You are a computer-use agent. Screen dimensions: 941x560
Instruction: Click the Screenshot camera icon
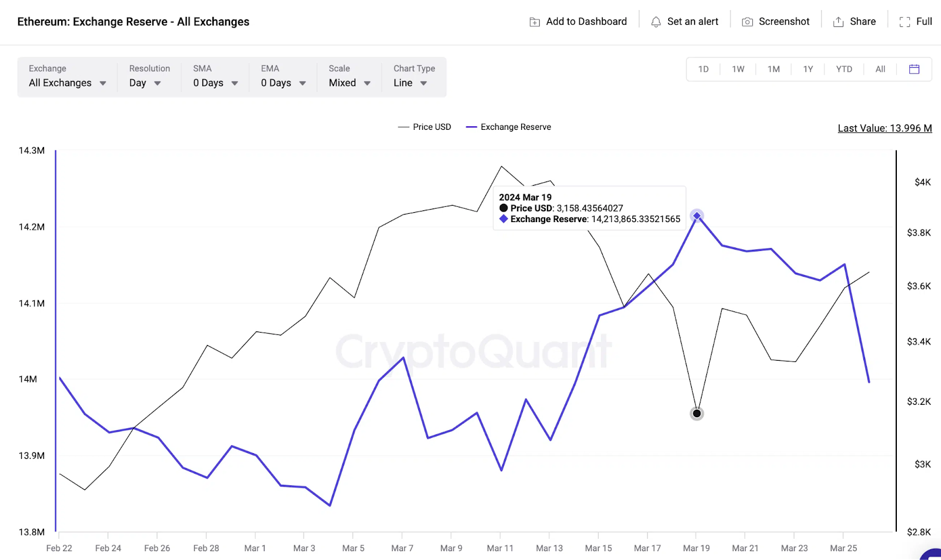[748, 22]
